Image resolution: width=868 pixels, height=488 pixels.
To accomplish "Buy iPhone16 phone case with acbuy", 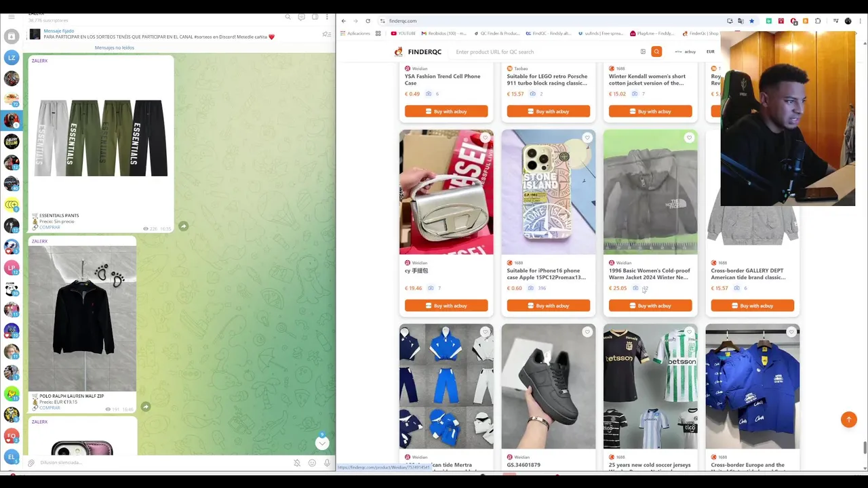I will pyautogui.click(x=548, y=306).
